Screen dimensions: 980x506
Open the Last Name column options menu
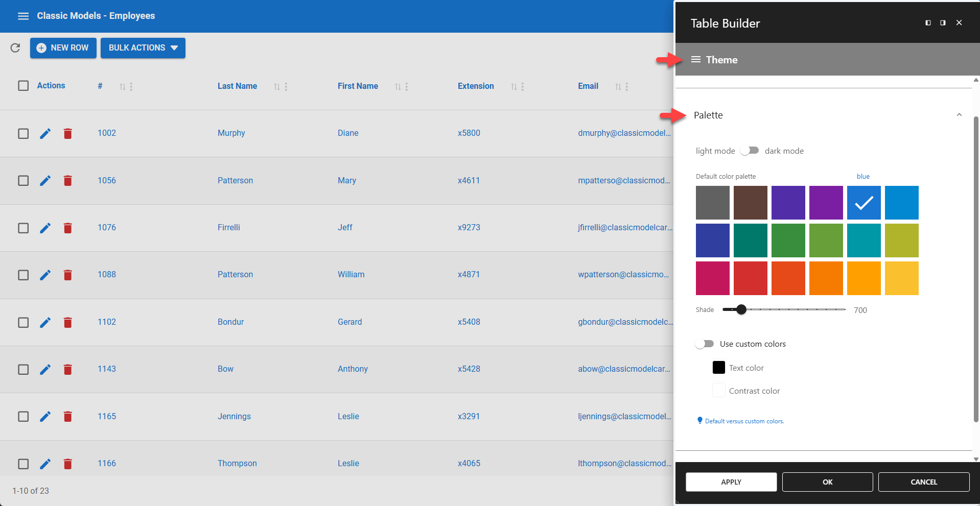click(x=286, y=86)
